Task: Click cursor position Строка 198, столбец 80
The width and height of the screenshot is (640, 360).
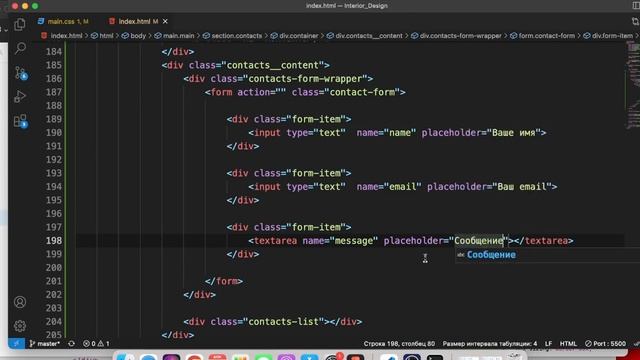Action: click(x=399, y=344)
